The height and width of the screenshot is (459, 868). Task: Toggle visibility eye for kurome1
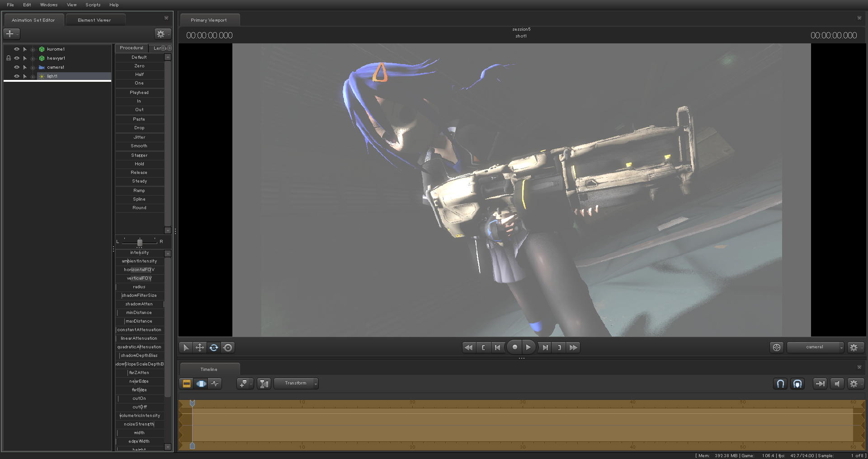(17, 49)
